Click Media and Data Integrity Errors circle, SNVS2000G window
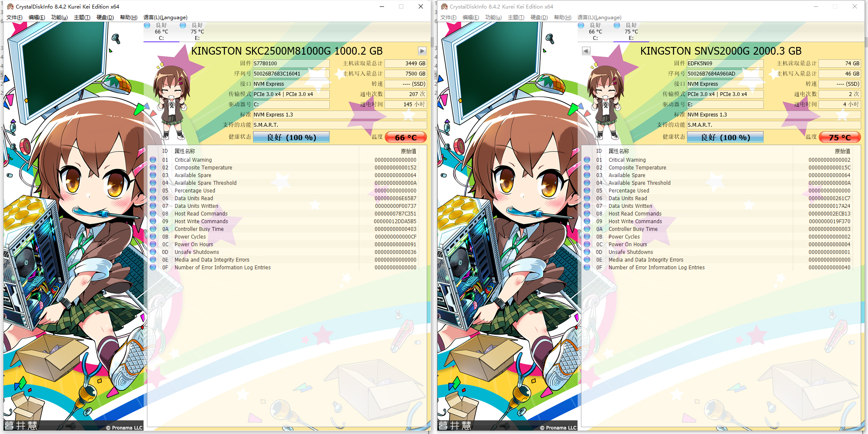This screenshot has height=434, width=868. [x=587, y=260]
